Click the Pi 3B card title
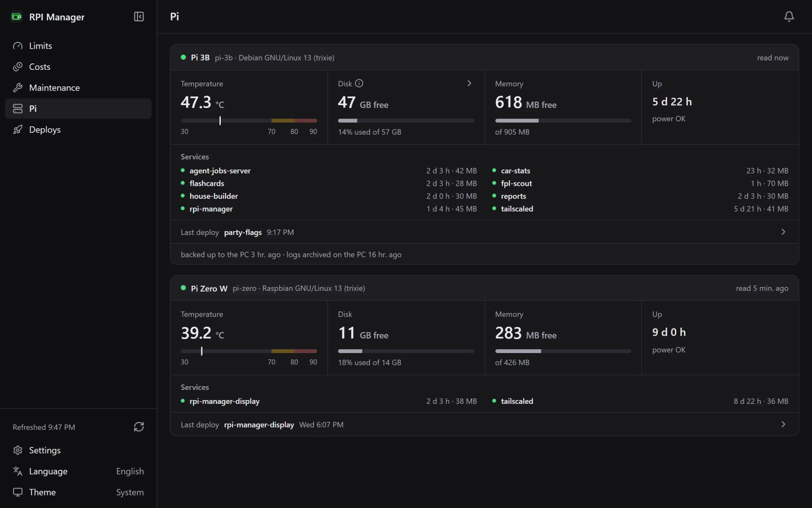 tap(200, 58)
